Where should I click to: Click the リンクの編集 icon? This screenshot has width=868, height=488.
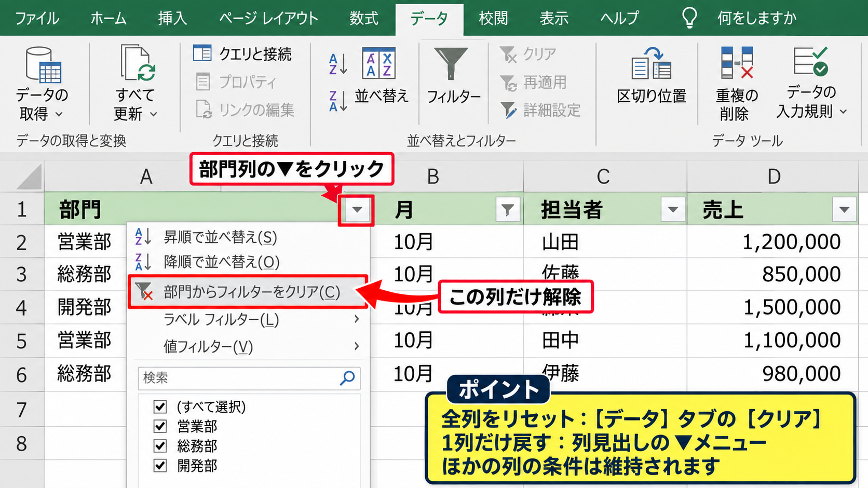pos(204,110)
